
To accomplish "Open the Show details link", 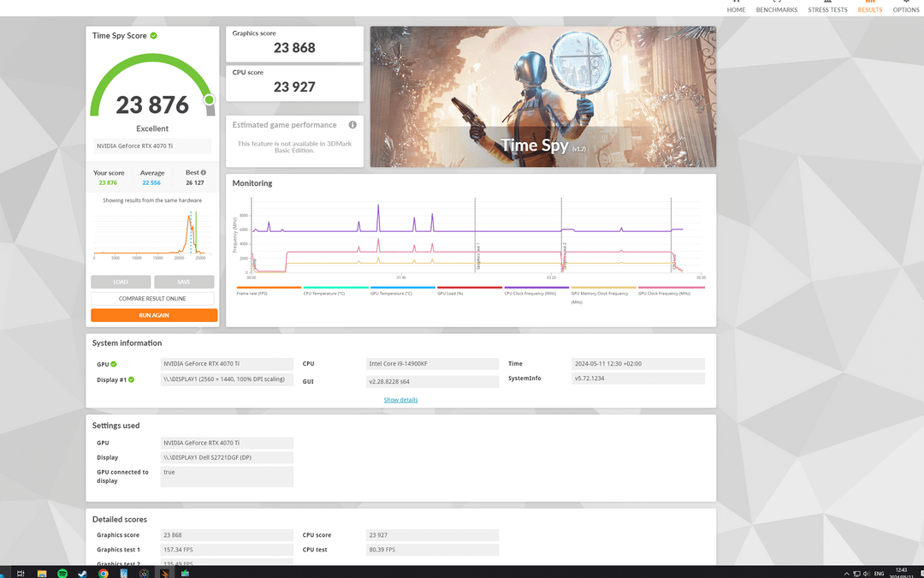I will click(400, 400).
